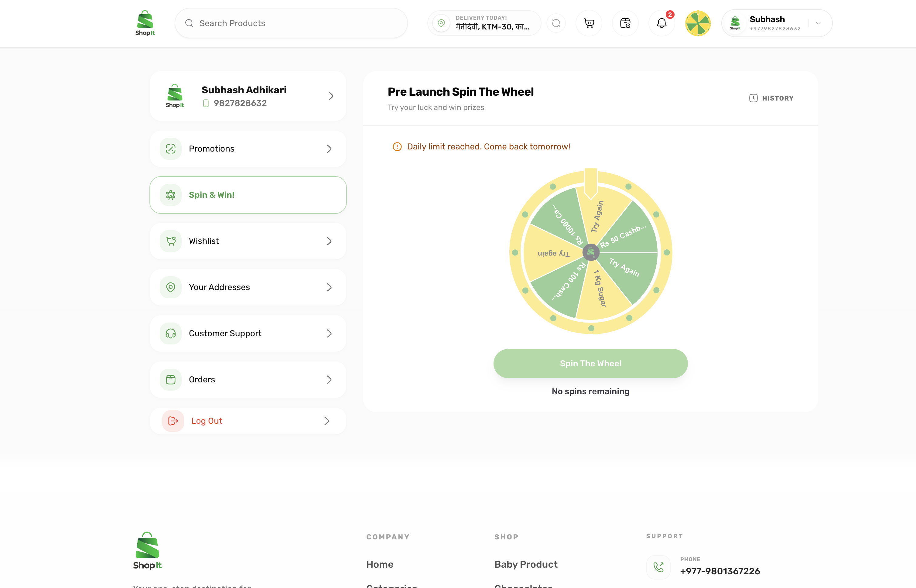The height and width of the screenshot is (588, 916).
Task: Click the refresh delivery location icon
Action: click(x=556, y=23)
